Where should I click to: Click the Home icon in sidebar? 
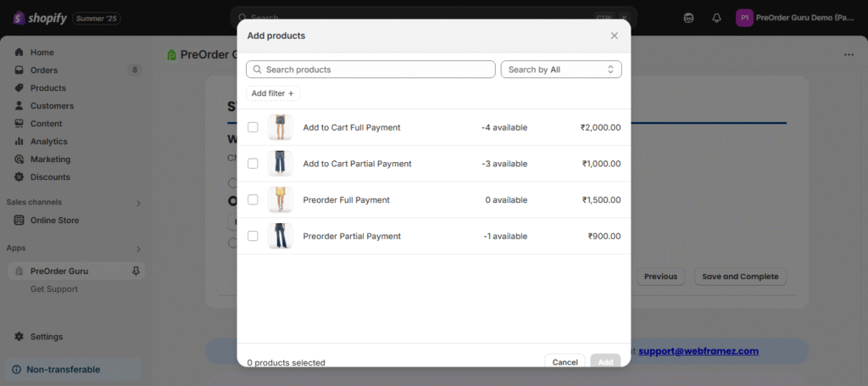19,53
